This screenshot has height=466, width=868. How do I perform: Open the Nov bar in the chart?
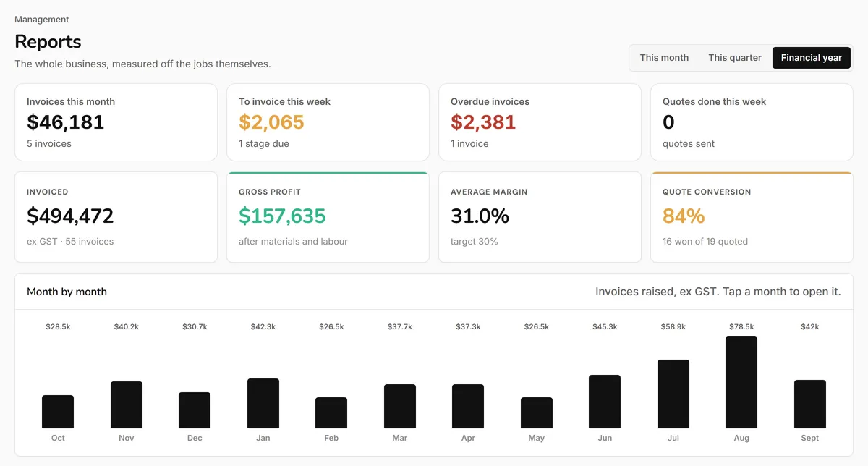[127, 404]
